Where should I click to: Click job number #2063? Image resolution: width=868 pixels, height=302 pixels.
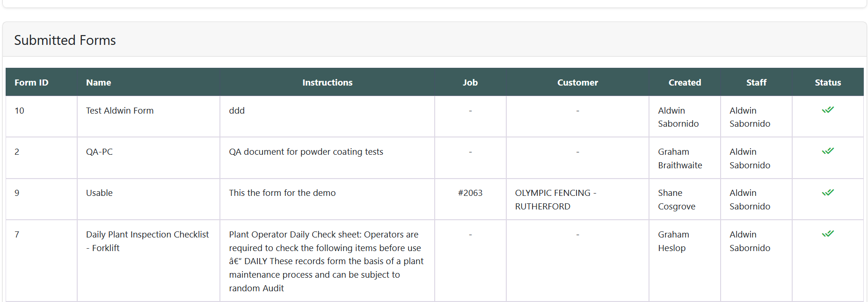tap(470, 193)
